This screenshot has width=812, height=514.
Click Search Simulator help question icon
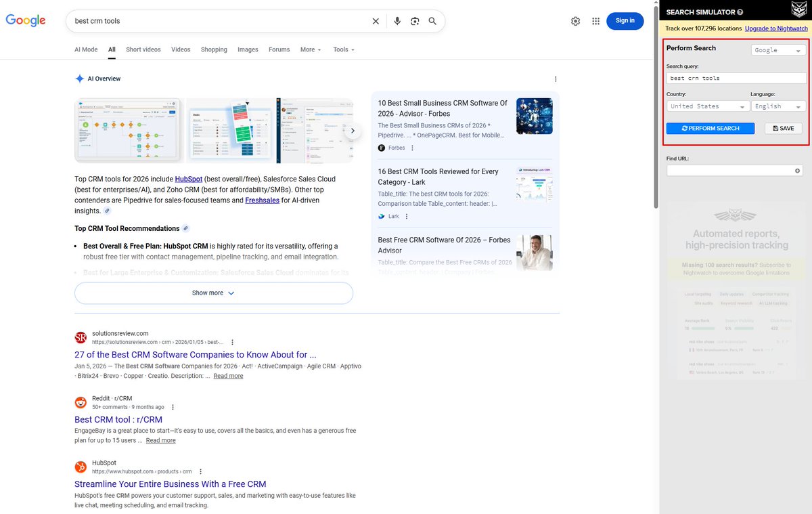pos(740,12)
